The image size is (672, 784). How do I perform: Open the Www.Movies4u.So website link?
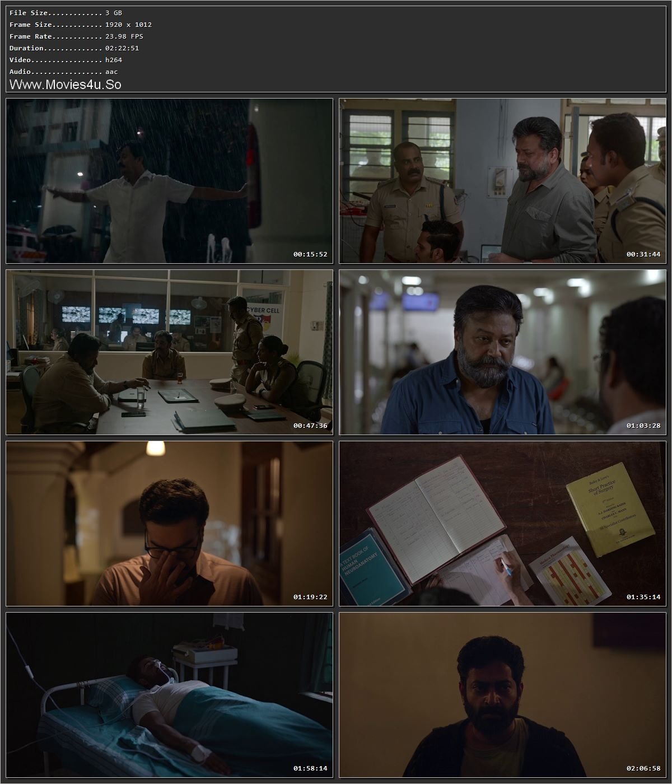point(66,85)
